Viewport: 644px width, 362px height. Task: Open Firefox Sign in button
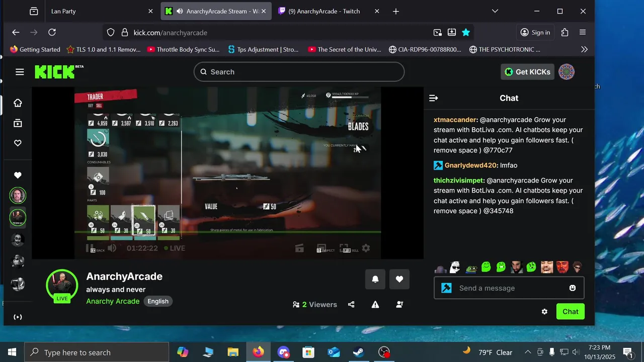(x=535, y=32)
